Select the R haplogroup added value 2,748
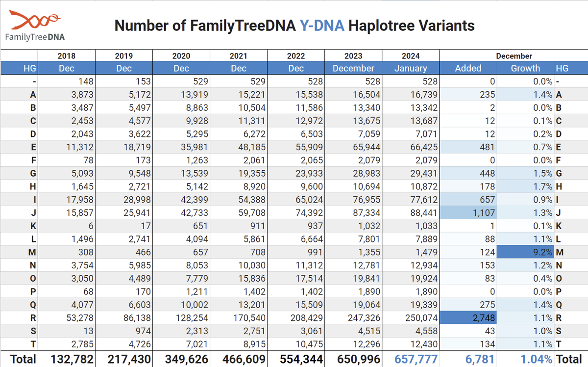 pos(468,317)
